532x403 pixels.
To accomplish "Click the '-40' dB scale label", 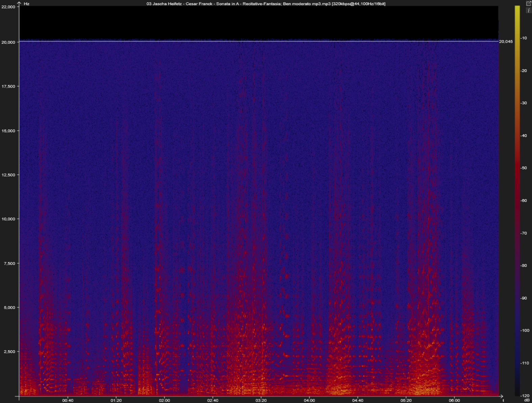I will coord(524,136).
